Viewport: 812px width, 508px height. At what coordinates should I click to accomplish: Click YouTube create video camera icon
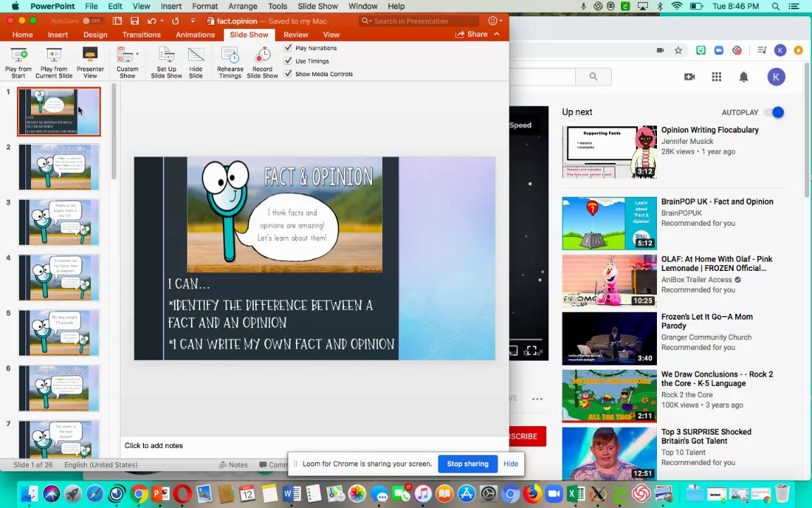click(x=689, y=77)
